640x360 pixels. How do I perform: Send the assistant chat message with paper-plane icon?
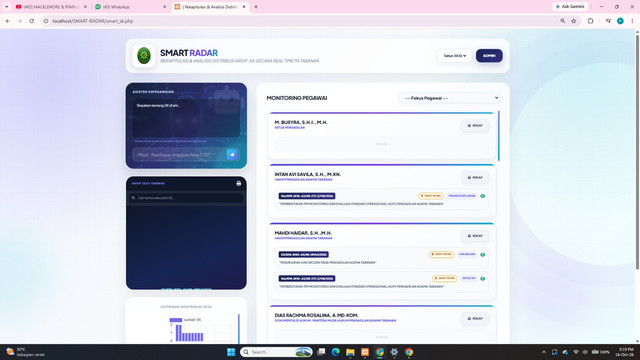[232, 155]
